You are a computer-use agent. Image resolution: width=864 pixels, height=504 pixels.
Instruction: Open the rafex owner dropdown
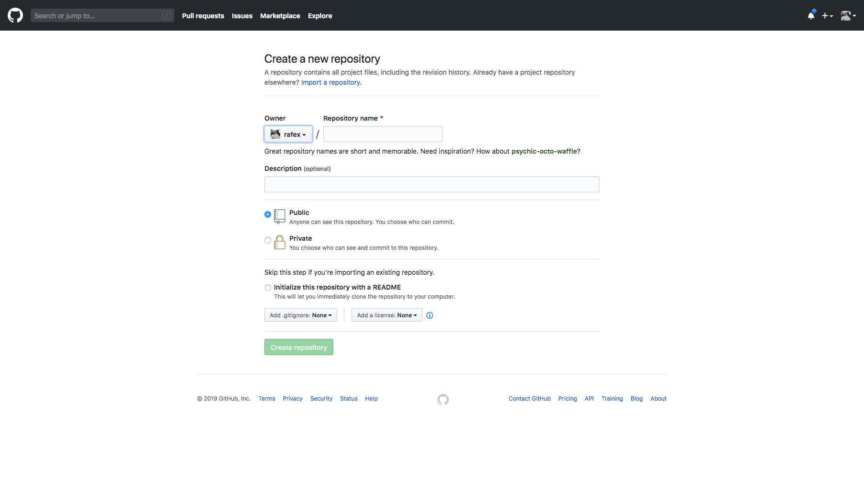288,134
